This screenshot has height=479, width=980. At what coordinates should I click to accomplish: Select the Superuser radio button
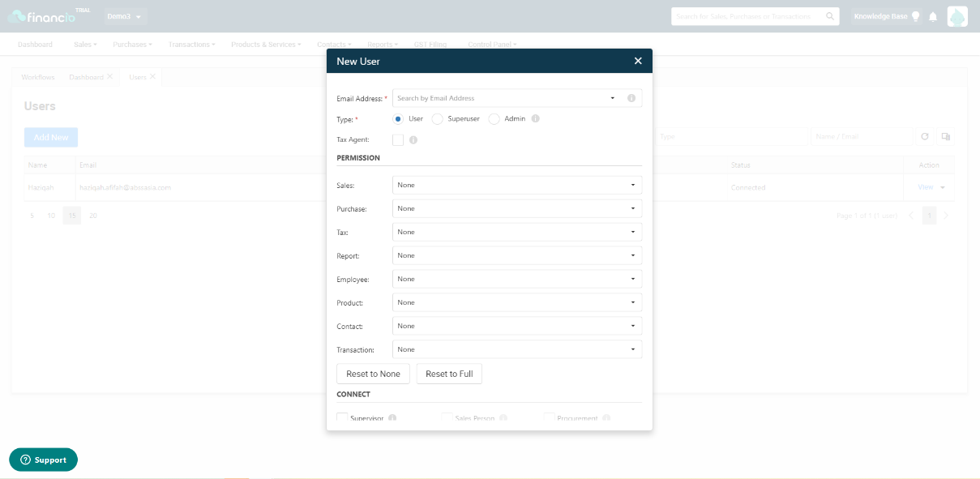click(x=438, y=119)
